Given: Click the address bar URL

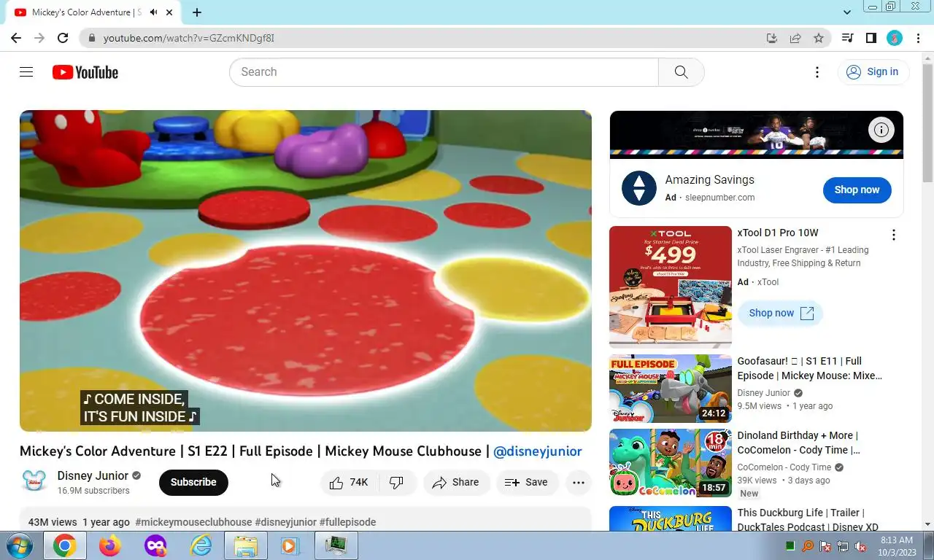Looking at the screenshot, I should pyautogui.click(x=189, y=38).
